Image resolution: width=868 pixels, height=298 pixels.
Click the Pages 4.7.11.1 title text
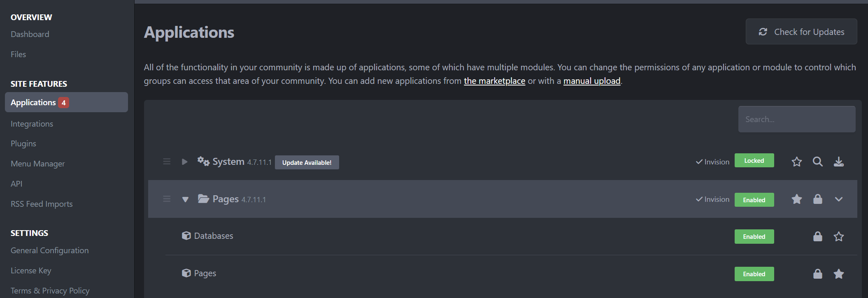point(239,199)
